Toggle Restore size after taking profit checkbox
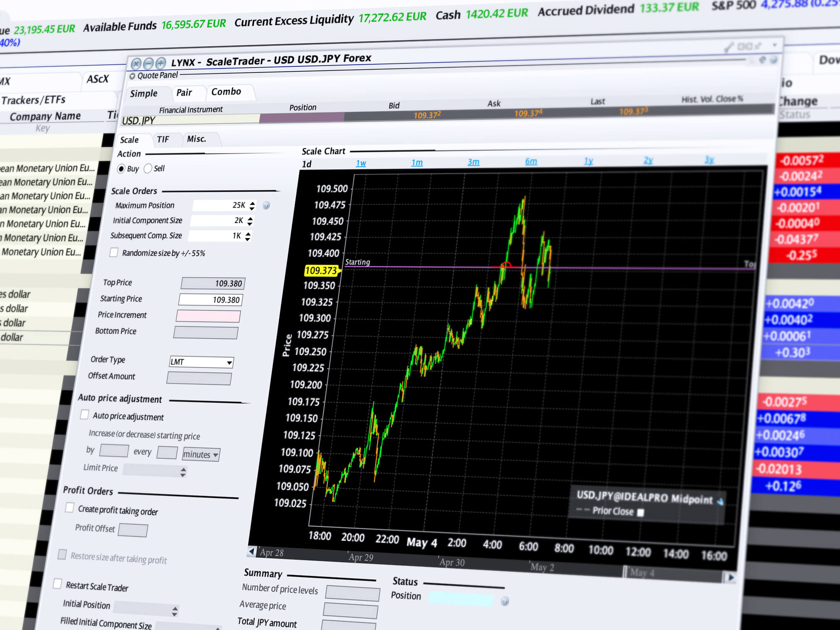 (x=62, y=554)
